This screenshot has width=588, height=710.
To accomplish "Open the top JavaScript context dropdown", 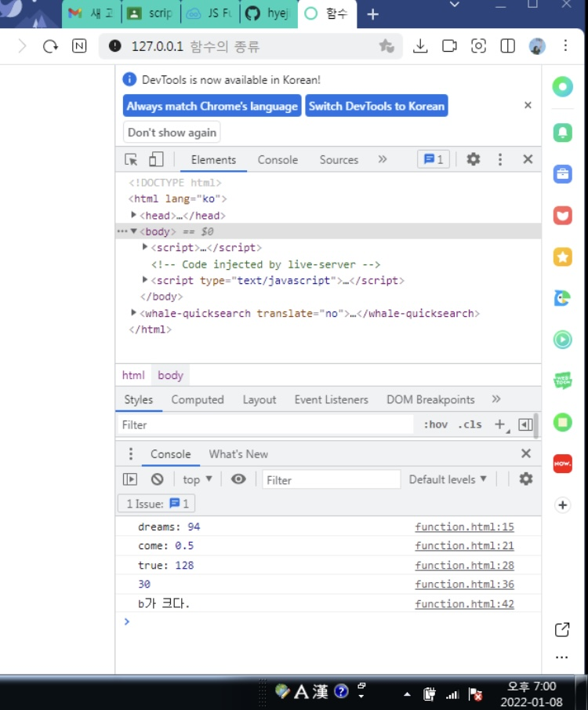I will click(x=198, y=479).
